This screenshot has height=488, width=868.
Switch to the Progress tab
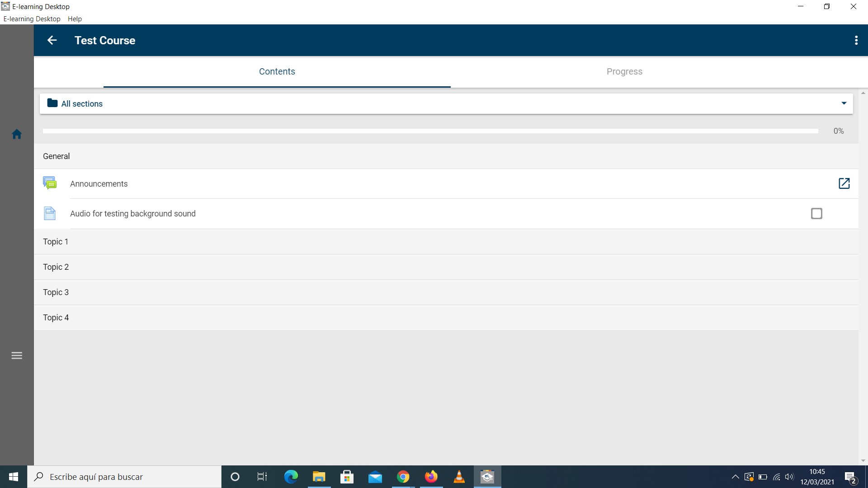point(624,71)
